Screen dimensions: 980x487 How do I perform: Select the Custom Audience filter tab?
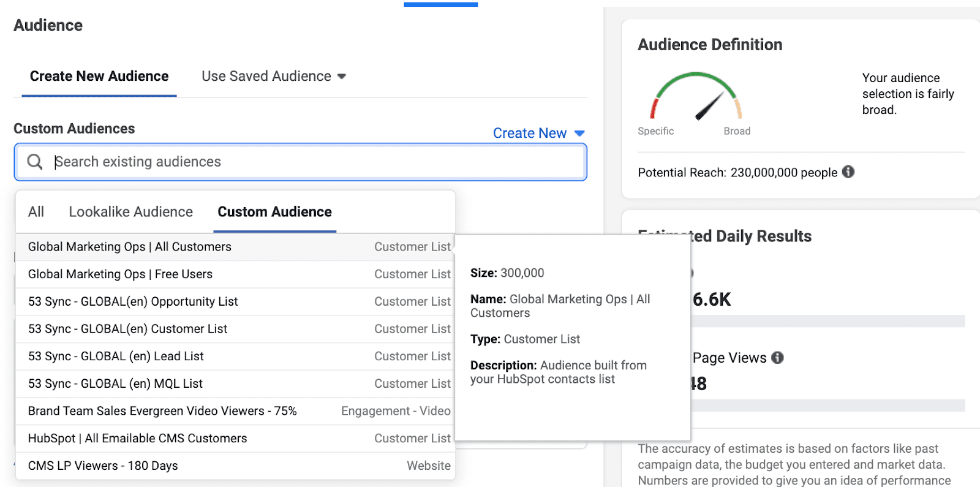tap(274, 212)
